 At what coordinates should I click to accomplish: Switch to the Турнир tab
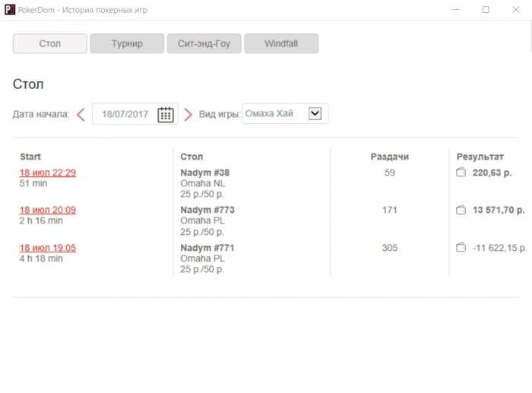click(x=127, y=43)
